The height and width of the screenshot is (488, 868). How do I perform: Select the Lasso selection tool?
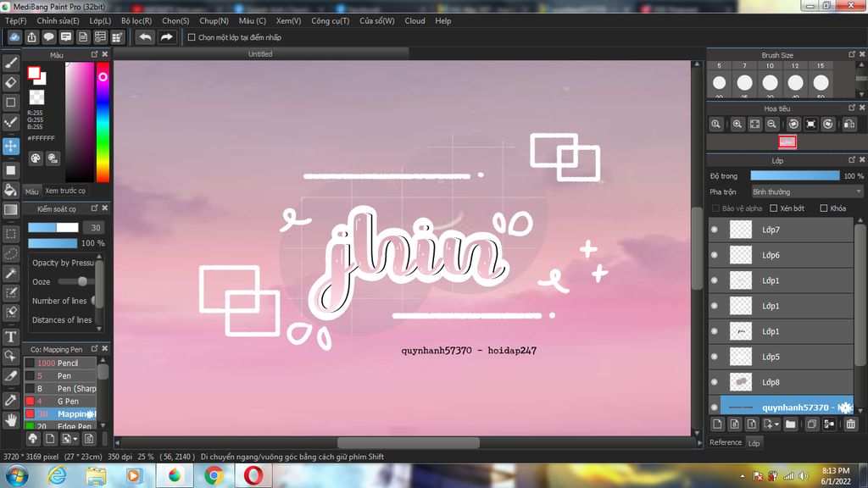point(10,253)
